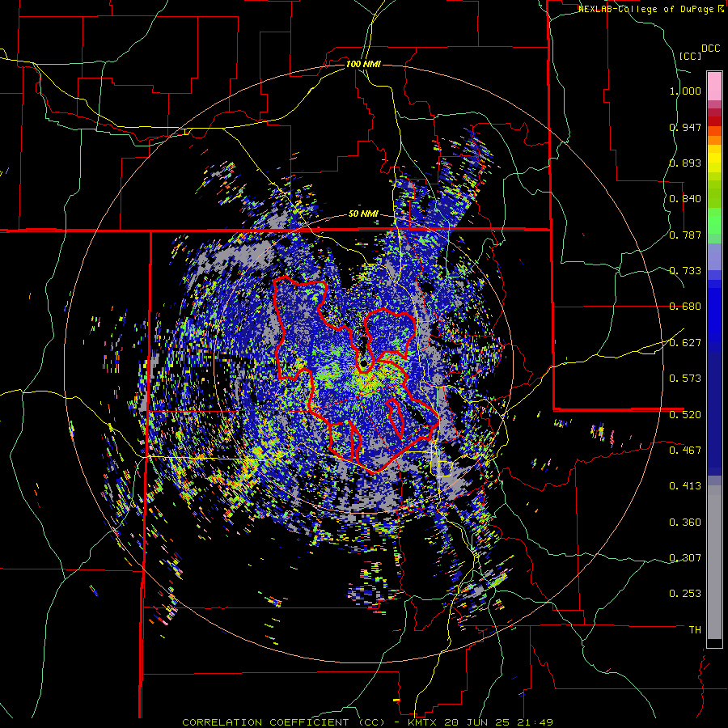
Task: Select the 0.733 legend value
Action: coord(685,271)
